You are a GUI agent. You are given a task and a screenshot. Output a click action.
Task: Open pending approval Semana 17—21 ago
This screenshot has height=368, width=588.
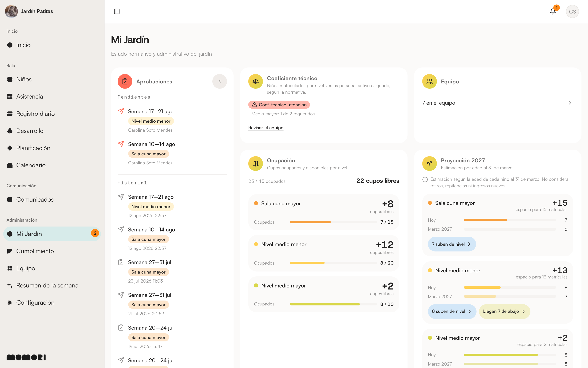click(x=172, y=121)
